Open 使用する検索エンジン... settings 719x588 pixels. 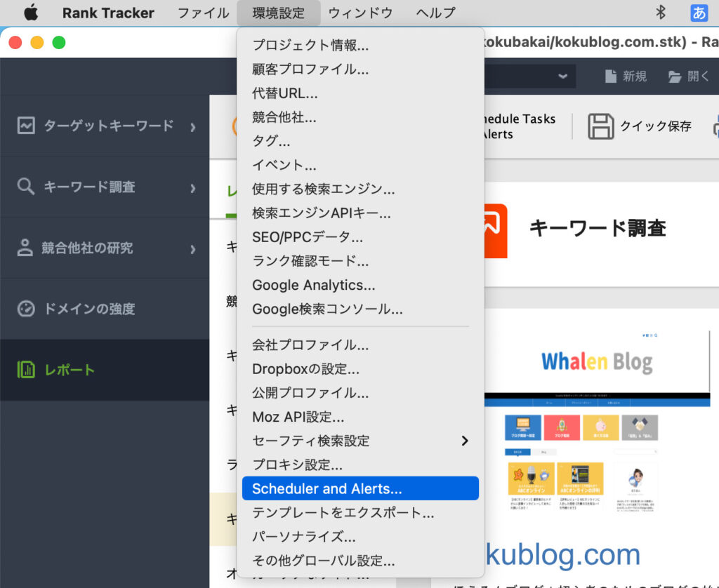click(360, 189)
